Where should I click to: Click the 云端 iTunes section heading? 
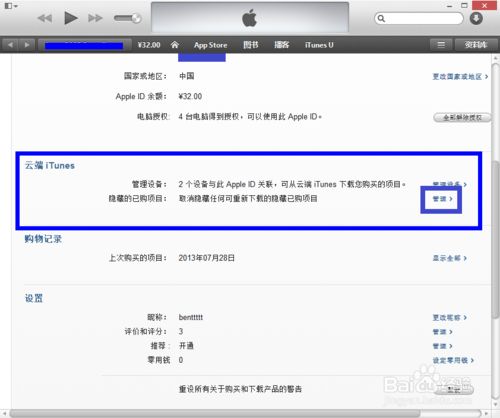click(x=50, y=165)
